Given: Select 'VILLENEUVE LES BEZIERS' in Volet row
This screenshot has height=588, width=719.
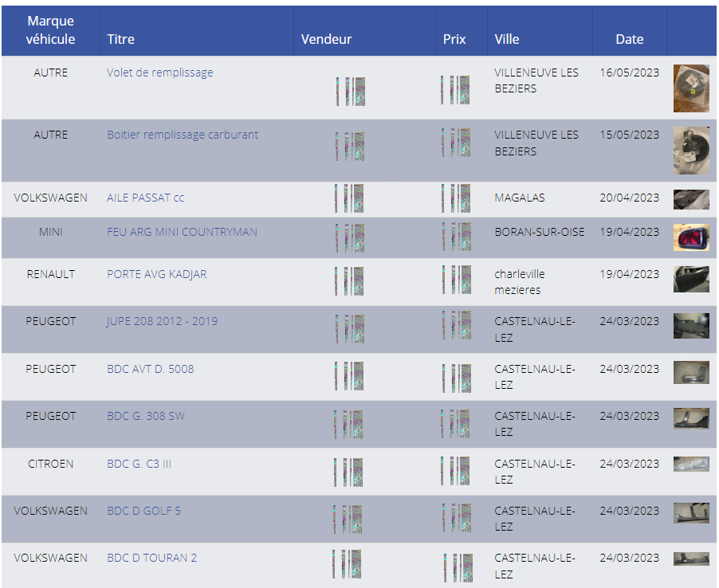Looking at the screenshot, I should pos(536,80).
